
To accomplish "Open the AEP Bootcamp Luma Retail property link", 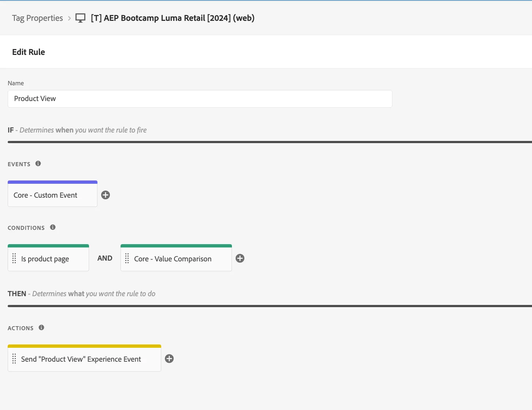I will pos(173,18).
